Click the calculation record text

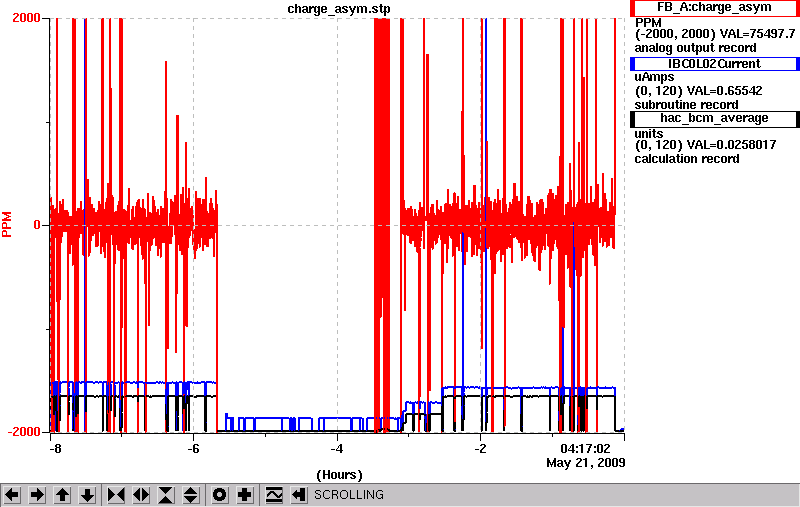(687, 159)
